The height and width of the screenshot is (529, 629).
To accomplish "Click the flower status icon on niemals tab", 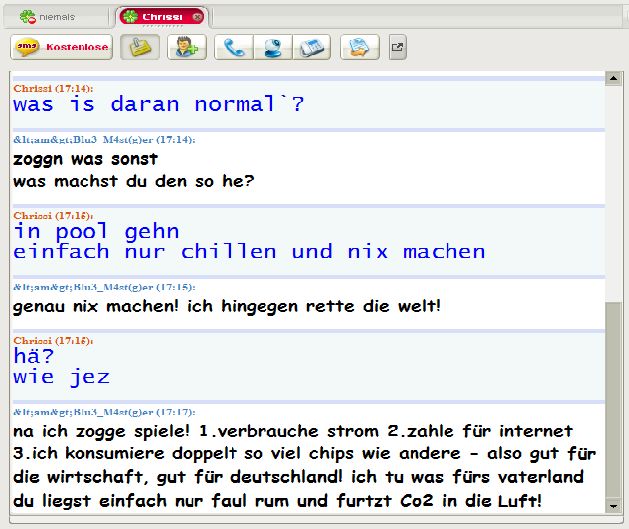I will (28, 17).
